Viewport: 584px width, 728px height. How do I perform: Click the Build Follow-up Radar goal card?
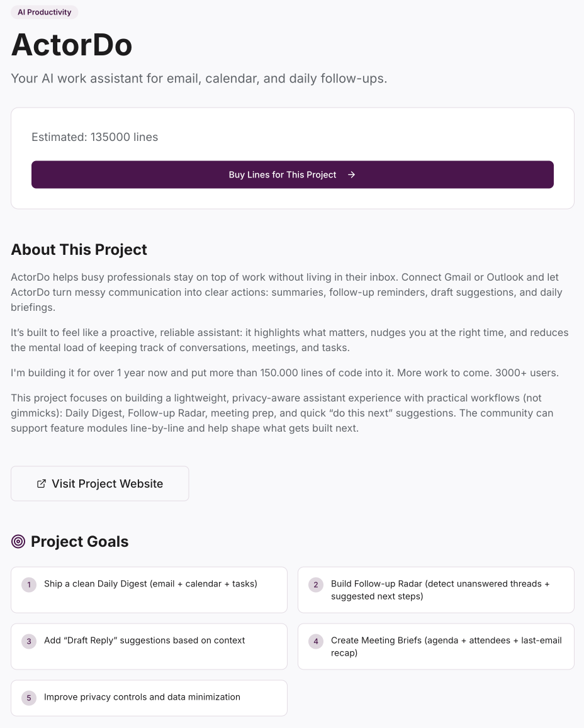coord(436,590)
